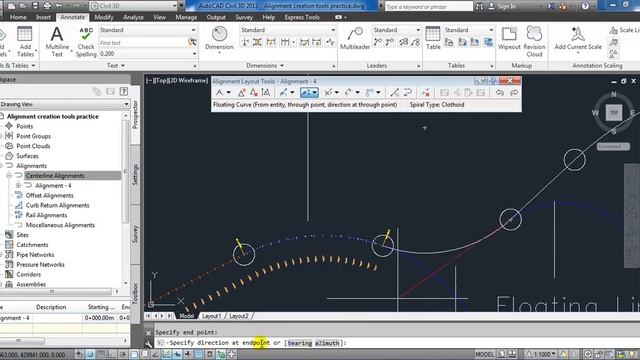The width and height of the screenshot is (640, 360).
Task: Open the text style Standard dropdown
Action: (193, 30)
